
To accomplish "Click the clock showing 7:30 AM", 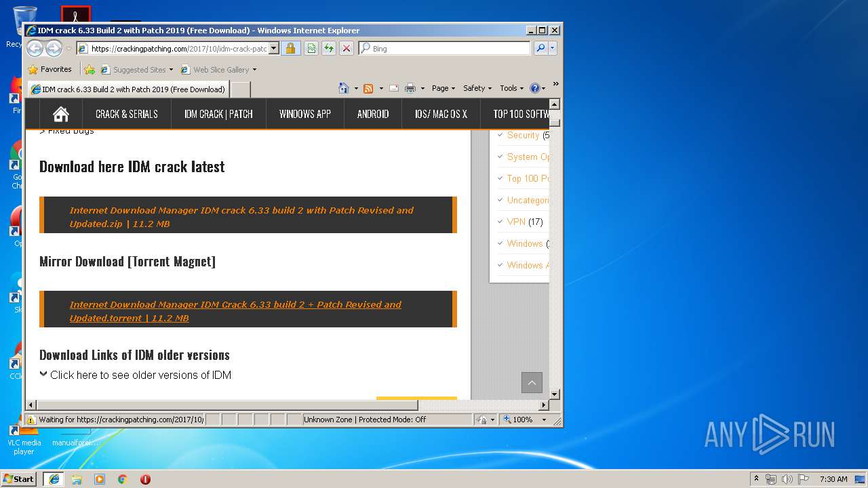I will (833, 479).
